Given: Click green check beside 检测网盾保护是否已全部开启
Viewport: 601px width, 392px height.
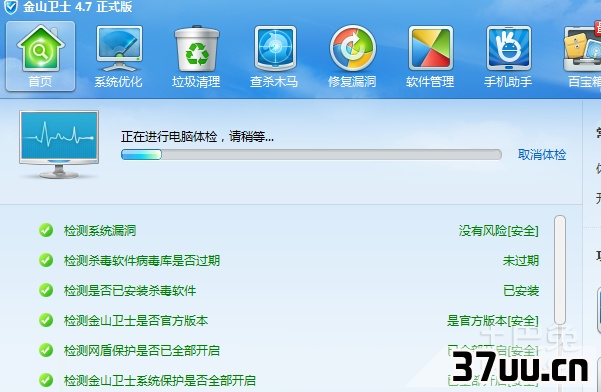Looking at the screenshot, I should (x=46, y=350).
